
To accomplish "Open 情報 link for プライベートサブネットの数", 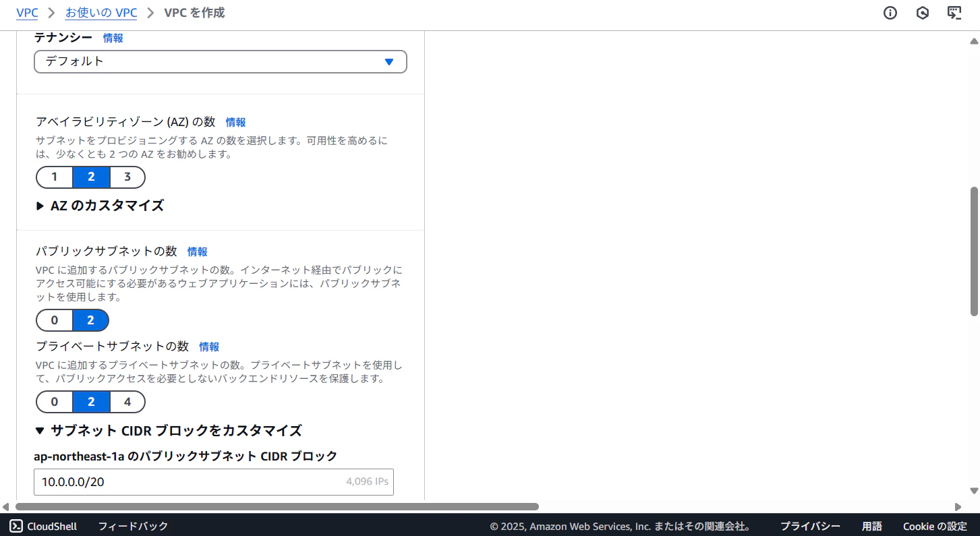I will tap(209, 347).
